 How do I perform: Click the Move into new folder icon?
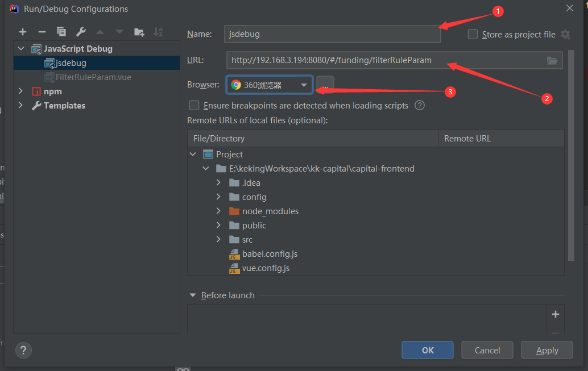(x=139, y=32)
